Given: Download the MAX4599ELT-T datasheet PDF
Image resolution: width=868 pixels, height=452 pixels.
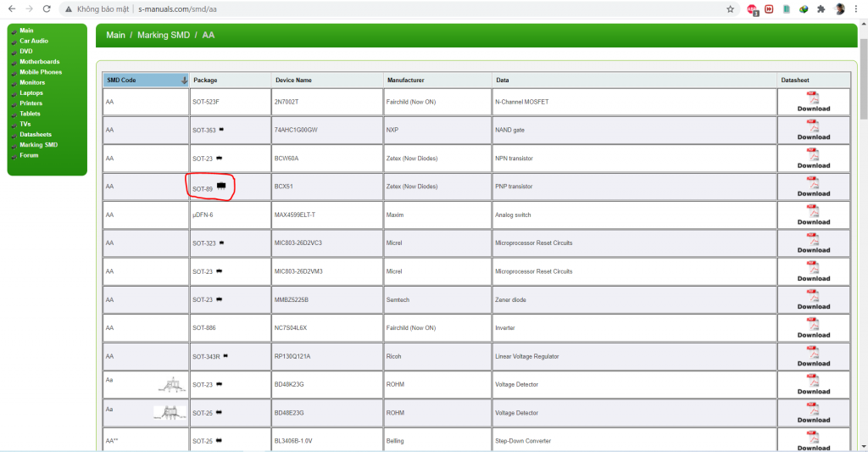Looking at the screenshot, I should pyautogui.click(x=813, y=215).
